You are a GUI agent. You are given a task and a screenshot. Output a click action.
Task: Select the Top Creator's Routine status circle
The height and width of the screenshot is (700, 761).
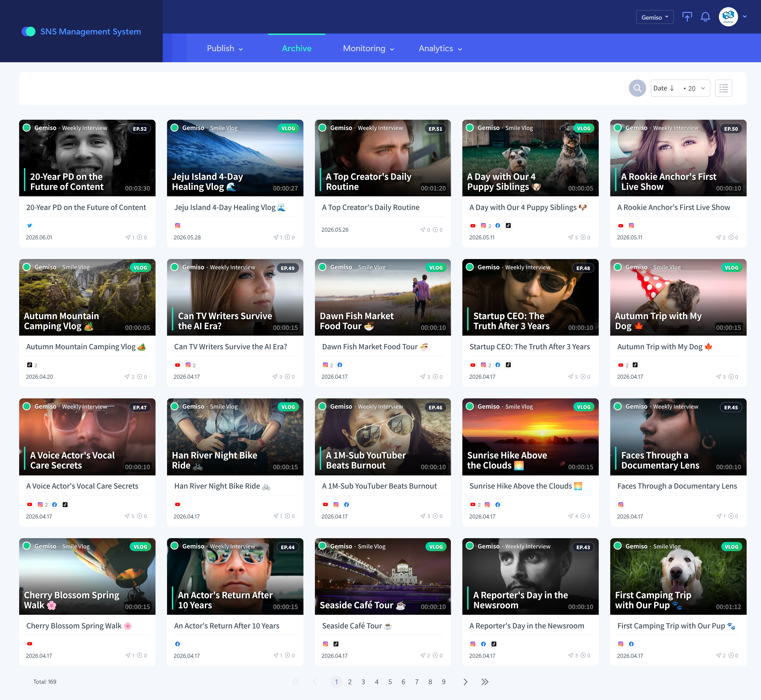(x=322, y=128)
